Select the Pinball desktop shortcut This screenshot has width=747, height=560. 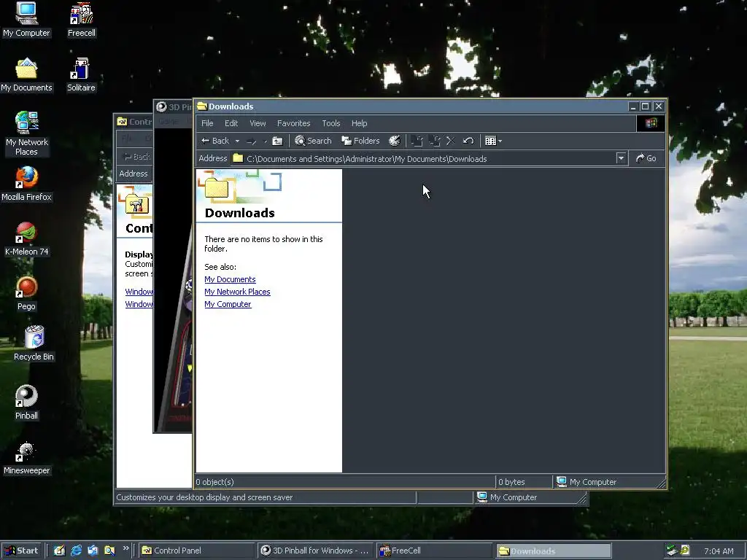(x=26, y=402)
